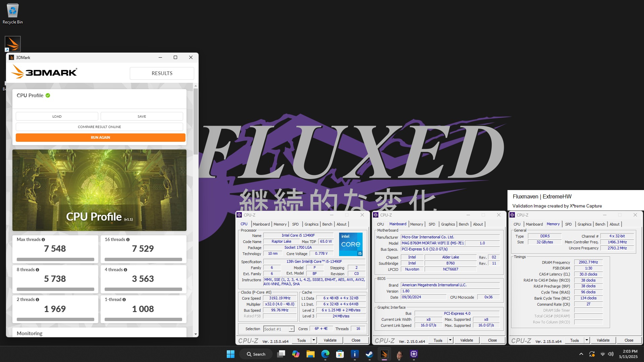This screenshot has height=362, width=644.
Task: Click Close in CPU-Z Mainboard window
Action: pyautogui.click(x=492, y=340)
